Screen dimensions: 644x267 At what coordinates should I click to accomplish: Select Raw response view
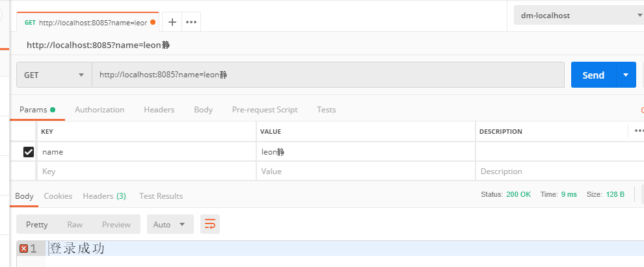[75, 224]
